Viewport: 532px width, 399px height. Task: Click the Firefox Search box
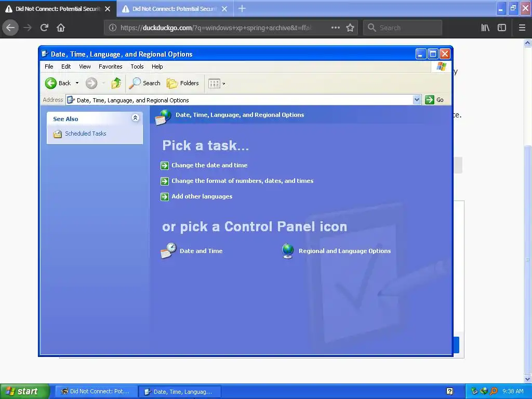[x=403, y=28]
